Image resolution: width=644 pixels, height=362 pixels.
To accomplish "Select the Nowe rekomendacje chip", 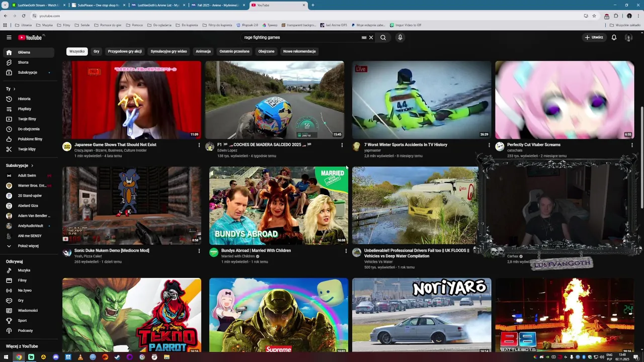I will 299,51.
